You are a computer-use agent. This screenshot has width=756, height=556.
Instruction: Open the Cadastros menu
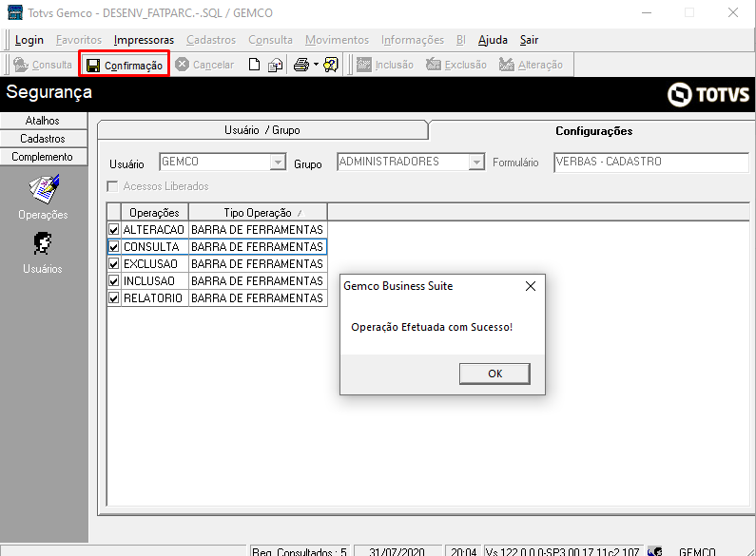[211, 40]
